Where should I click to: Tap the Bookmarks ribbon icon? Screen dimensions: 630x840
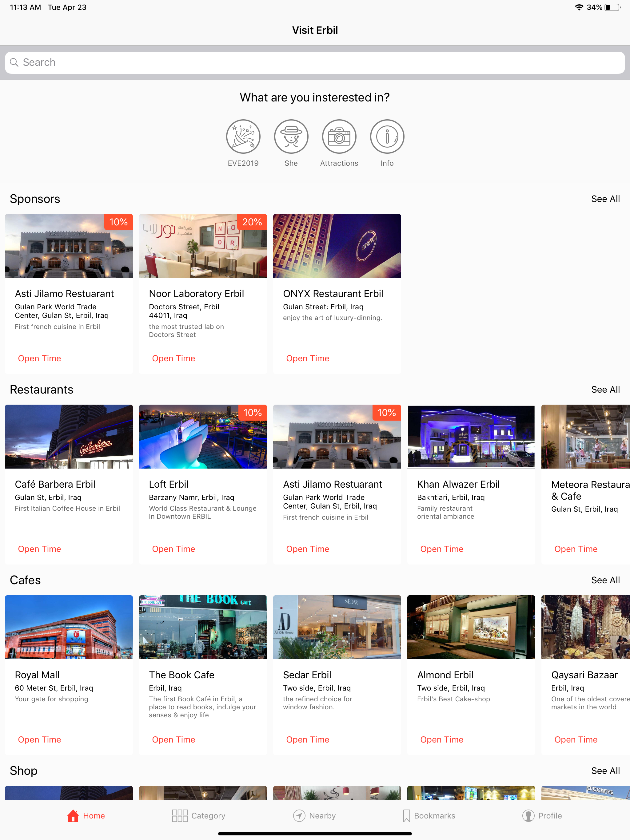406,815
